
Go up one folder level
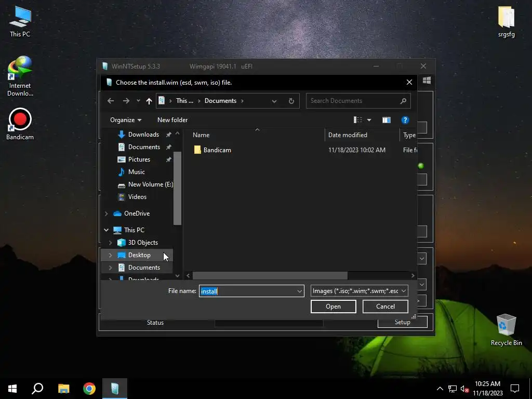(x=149, y=101)
